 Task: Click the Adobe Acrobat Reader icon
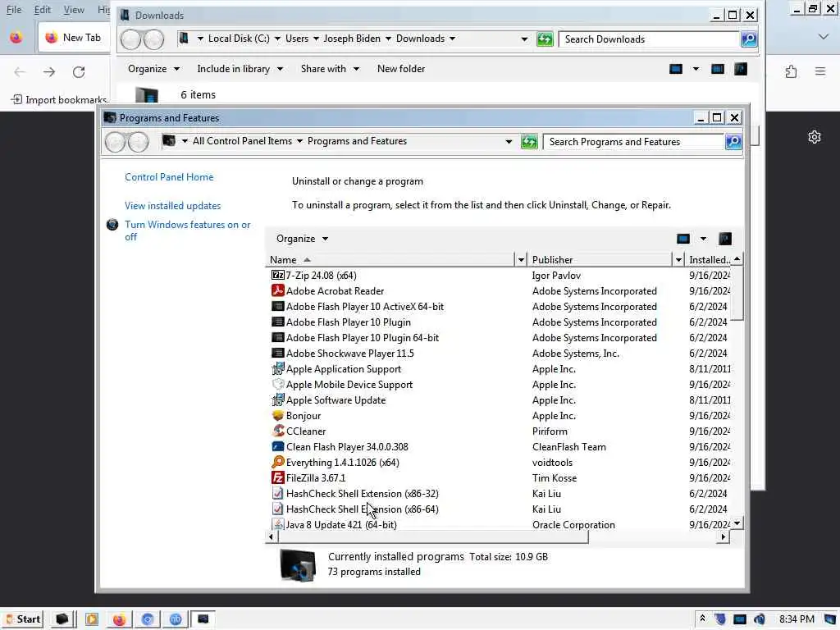coord(277,291)
